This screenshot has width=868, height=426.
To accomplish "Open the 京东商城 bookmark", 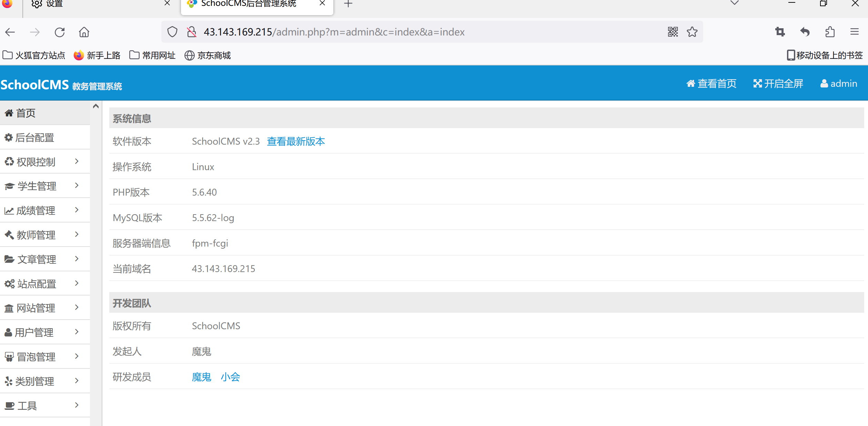I will [207, 55].
